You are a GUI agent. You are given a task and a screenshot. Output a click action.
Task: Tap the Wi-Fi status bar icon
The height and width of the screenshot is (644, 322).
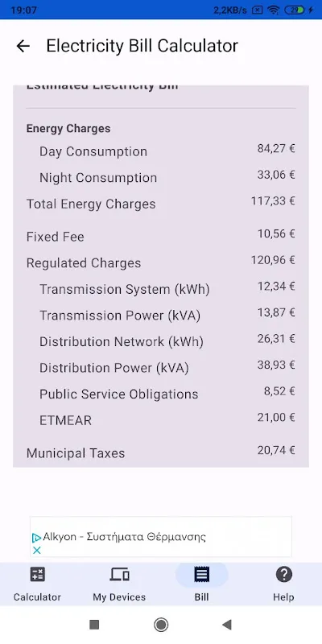pos(274,10)
